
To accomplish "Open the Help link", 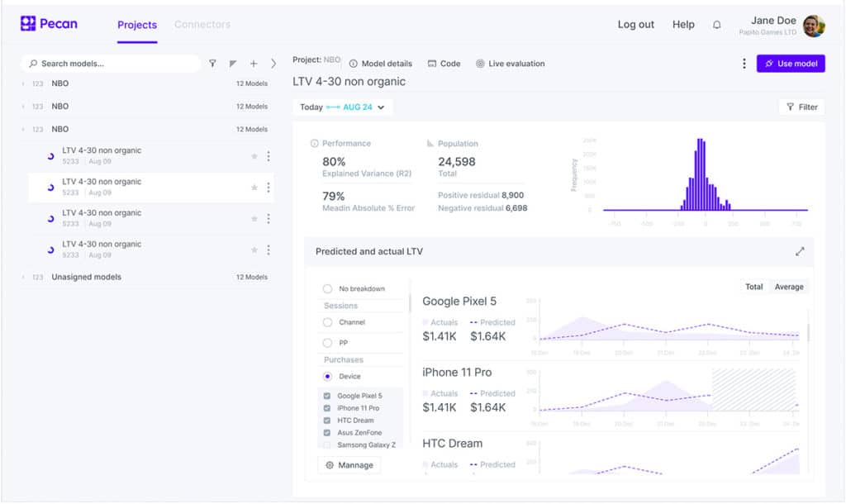I will click(x=683, y=24).
